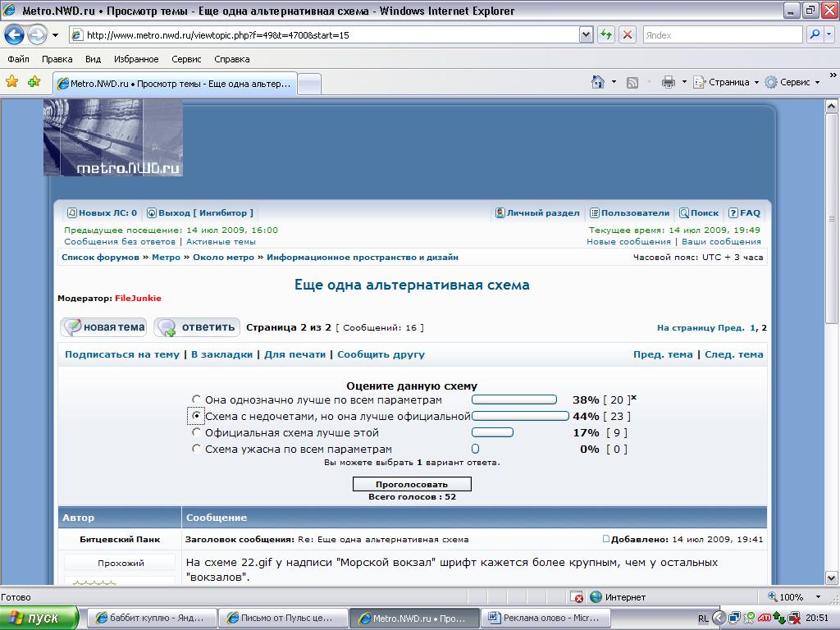Screen dimensions: 840x630
Task: Click the Stop loading icon
Action: point(628,35)
